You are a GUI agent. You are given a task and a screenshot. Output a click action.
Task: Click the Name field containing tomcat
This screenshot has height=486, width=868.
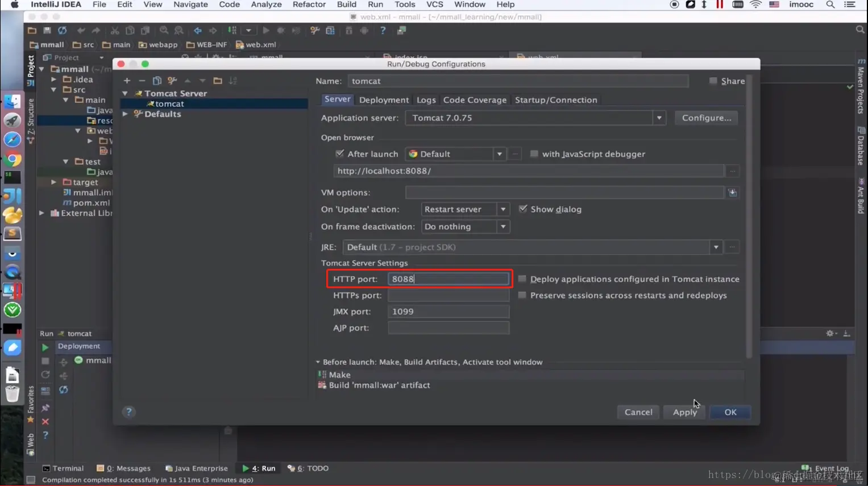click(518, 81)
